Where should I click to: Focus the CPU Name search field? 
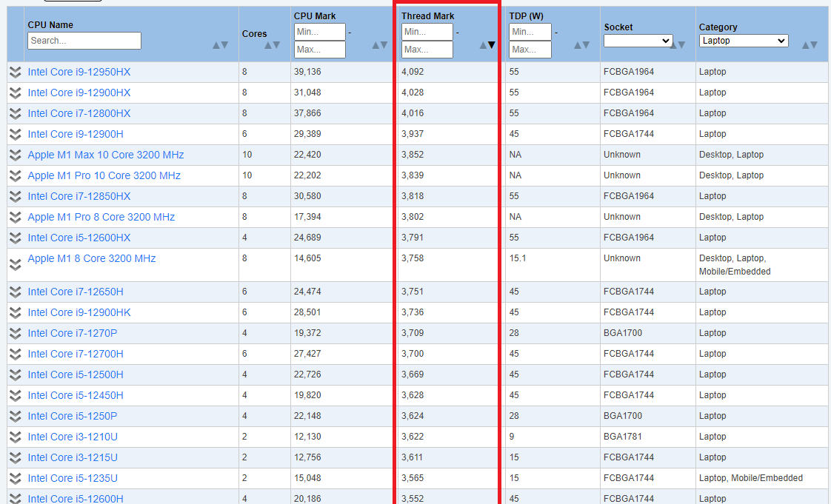84,41
